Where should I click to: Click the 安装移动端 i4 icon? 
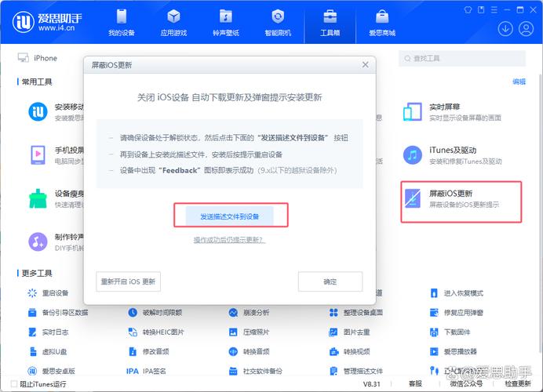click(x=38, y=112)
